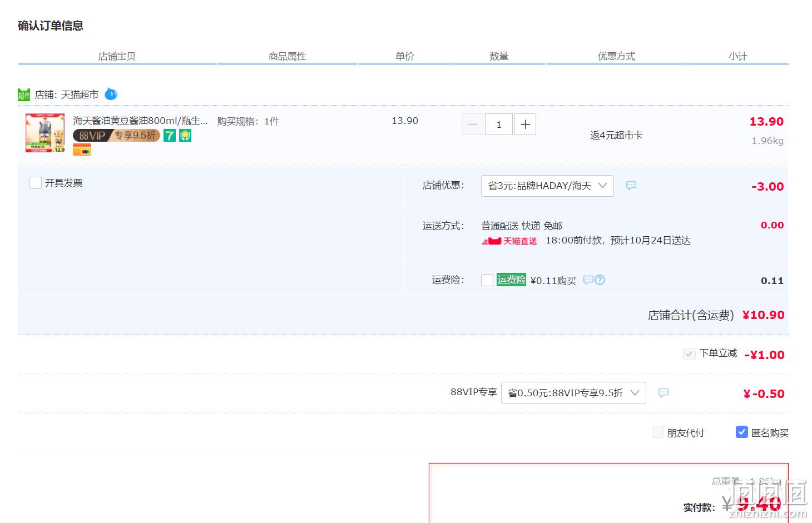Click the 小计 column header
This screenshot has width=812, height=523.
tap(738, 56)
